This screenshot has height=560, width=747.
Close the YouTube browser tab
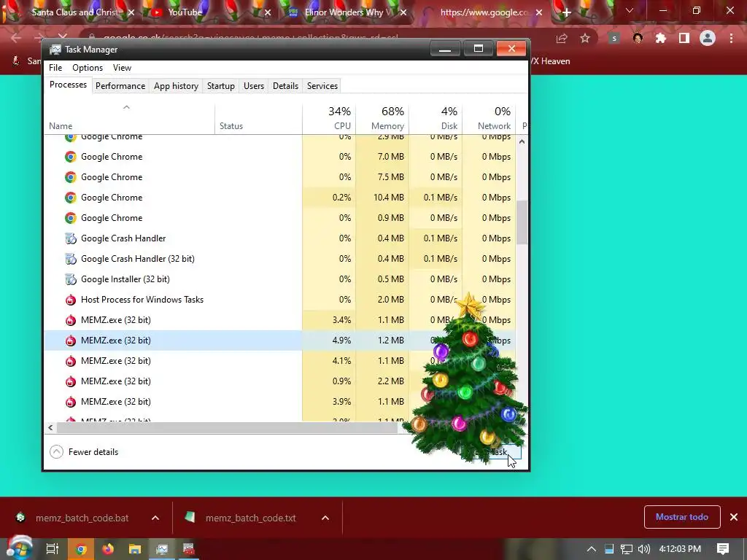(268, 13)
